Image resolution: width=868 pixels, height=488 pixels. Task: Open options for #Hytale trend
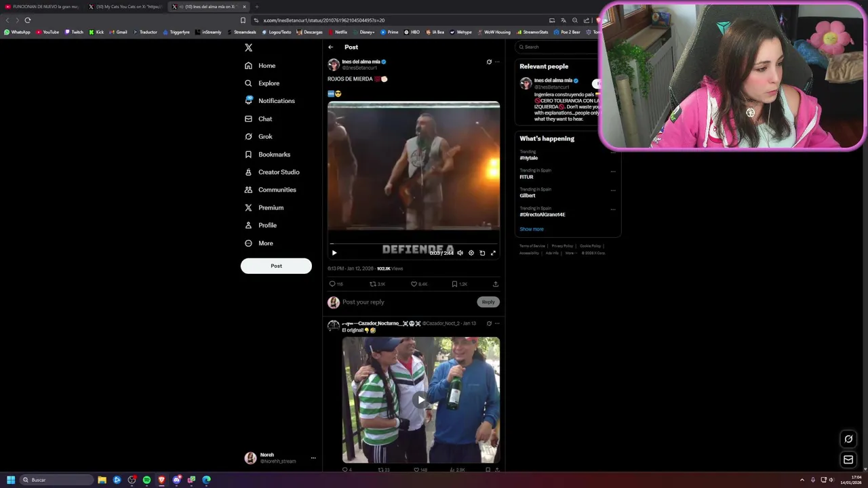[x=613, y=152]
